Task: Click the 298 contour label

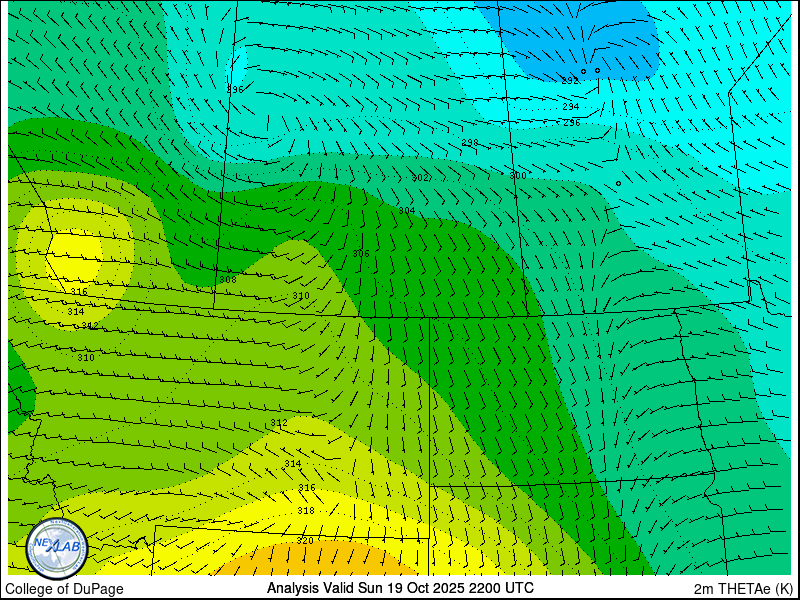Action: pyautogui.click(x=470, y=142)
